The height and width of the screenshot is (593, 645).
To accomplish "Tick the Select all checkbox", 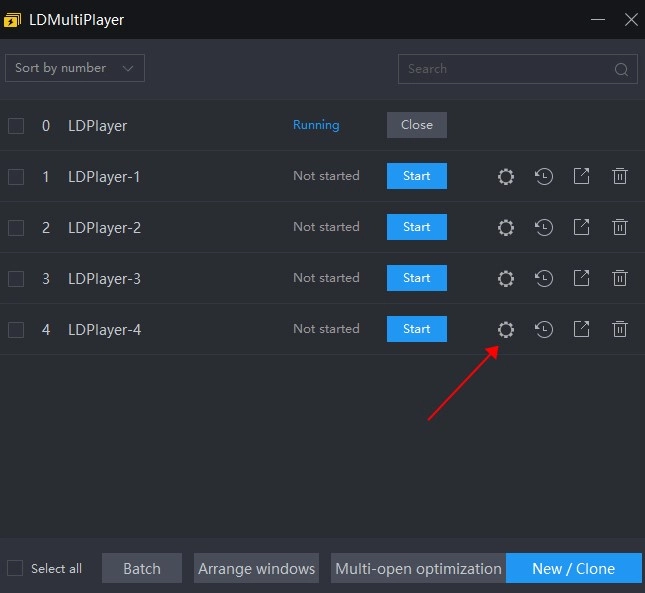I will click(x=15, y=568).
